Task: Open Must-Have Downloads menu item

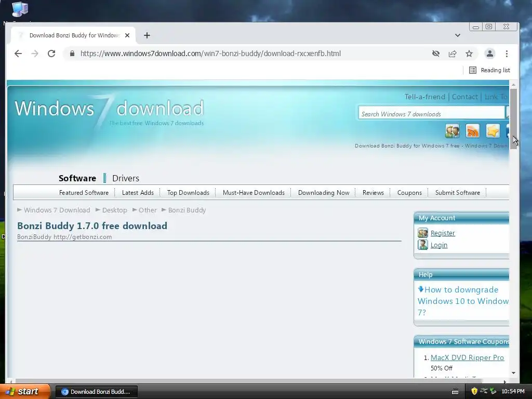Action: pos(254,193)
